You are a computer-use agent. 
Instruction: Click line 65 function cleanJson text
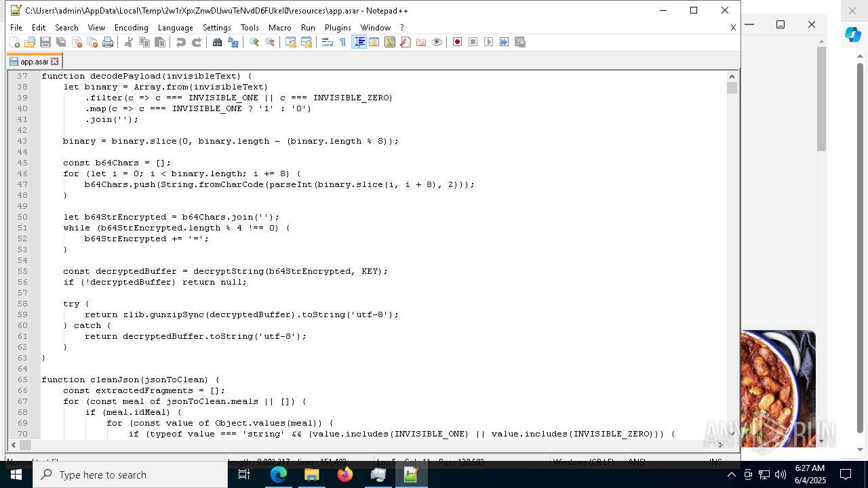pyautogui.click(x=130, y=380)
